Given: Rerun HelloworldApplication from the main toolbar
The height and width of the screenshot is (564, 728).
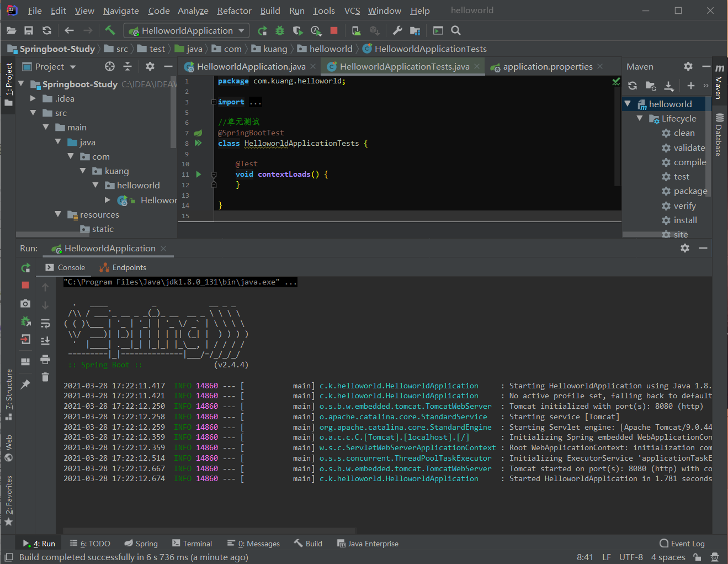Looking at the screenshot, I should [262, 30].
